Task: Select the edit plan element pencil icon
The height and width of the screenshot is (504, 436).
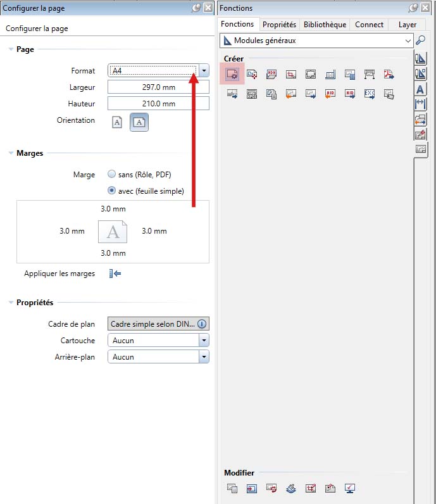Action: pos(330,488)
